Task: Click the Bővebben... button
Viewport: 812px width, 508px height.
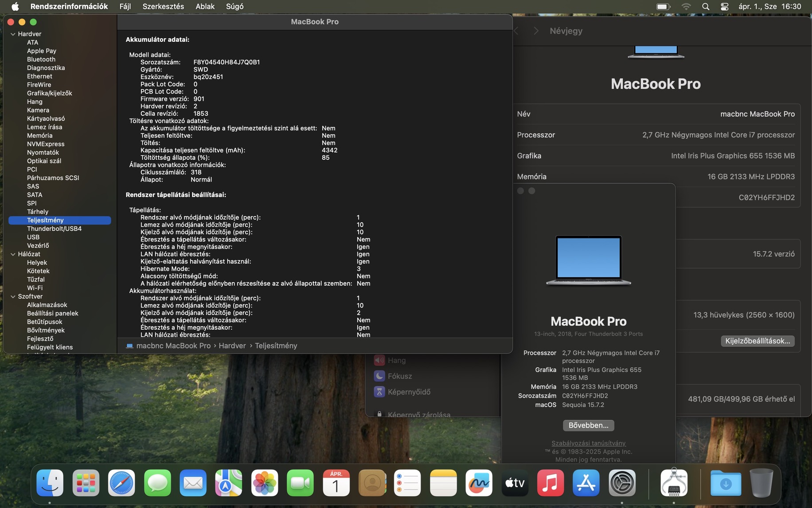Action: click(588, 425)
